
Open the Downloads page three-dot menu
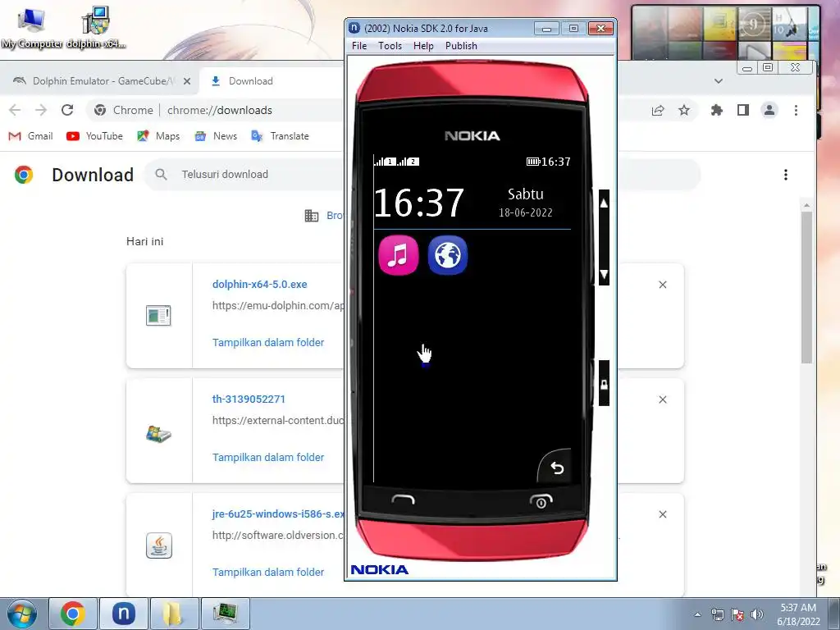(x=785, y=175)
